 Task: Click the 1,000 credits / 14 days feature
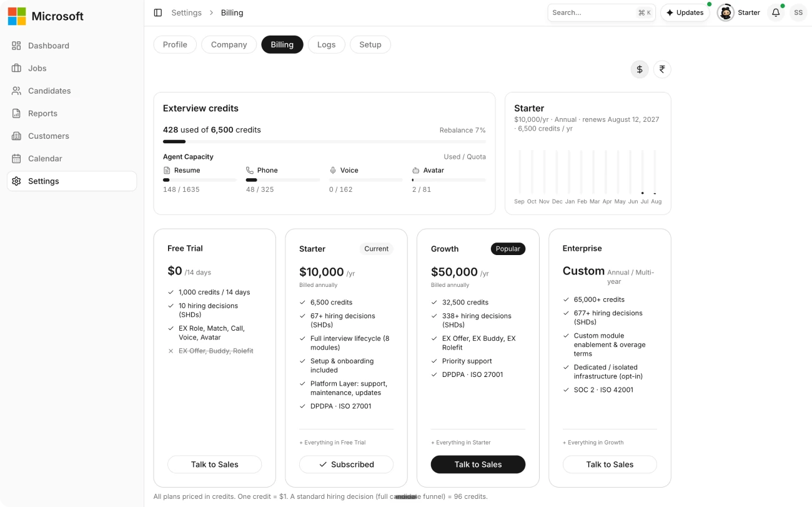click(x=214, y=292)
